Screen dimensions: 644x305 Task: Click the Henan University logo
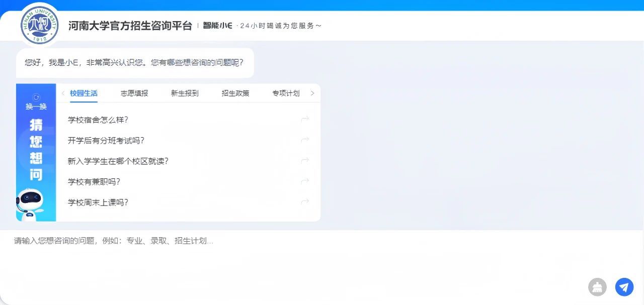tap(40, 25)
